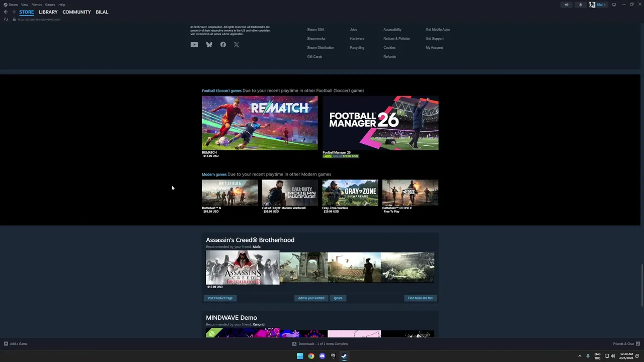644x362 pixels.
Task: Go back using the back arrow
Action: coord(6,12)
